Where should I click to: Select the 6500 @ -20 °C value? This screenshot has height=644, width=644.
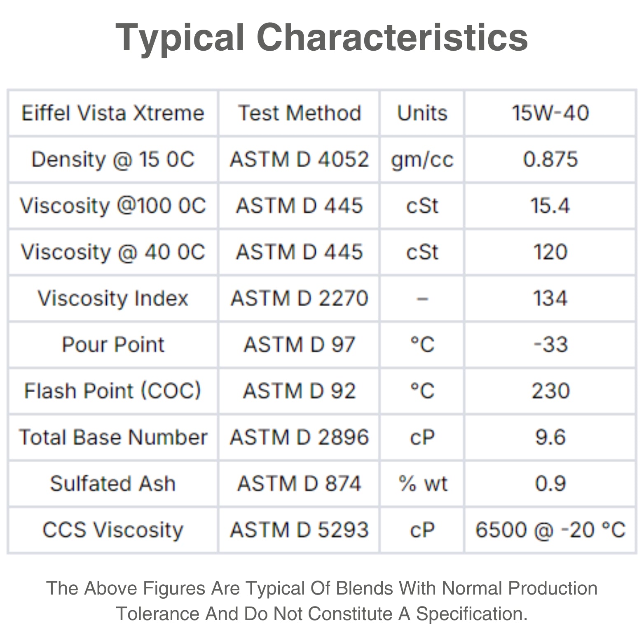(550, 530)
